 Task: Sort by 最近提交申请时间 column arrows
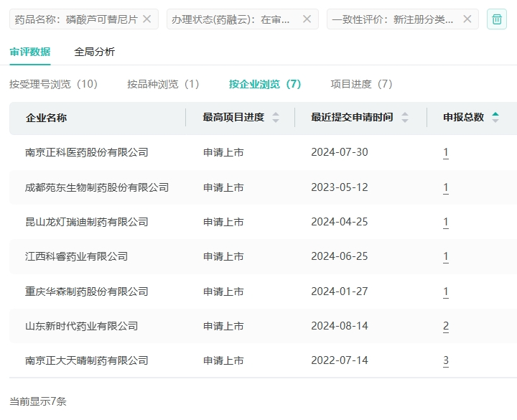[x=405, y=118]
